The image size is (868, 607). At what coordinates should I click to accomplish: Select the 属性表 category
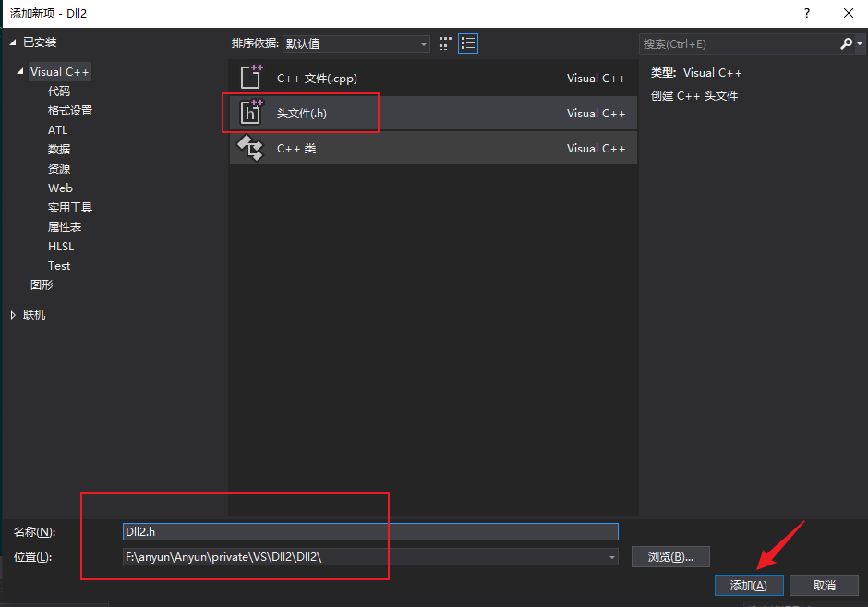click(x=65, y=227)
